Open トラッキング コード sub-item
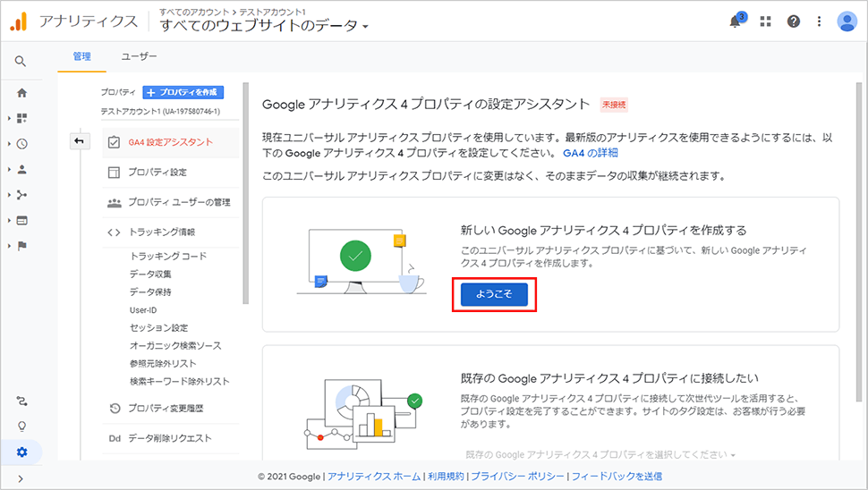Screen dimensions: 868x490 point(168,256)
